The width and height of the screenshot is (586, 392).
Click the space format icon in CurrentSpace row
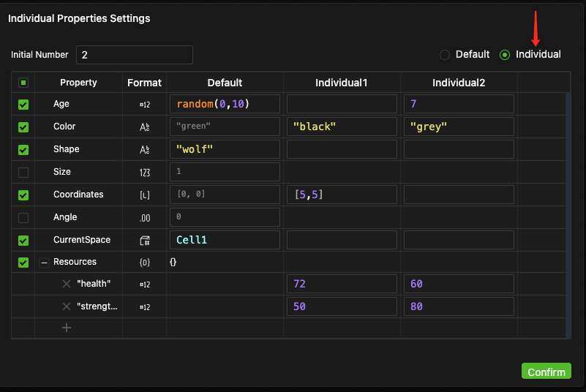(x=145, y=241)
